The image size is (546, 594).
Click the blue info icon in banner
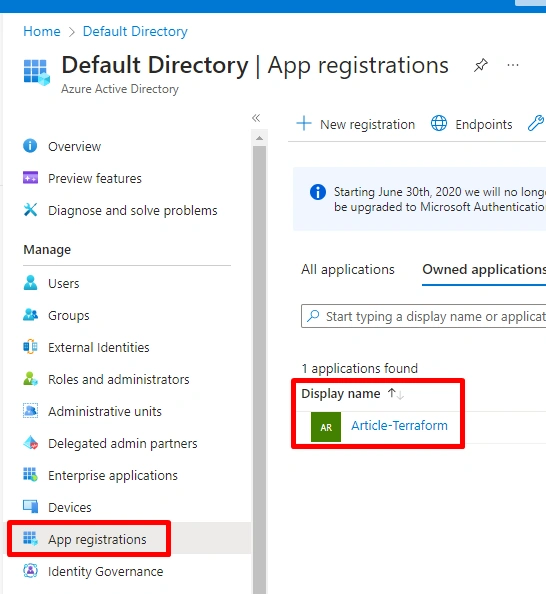point(318,192)
